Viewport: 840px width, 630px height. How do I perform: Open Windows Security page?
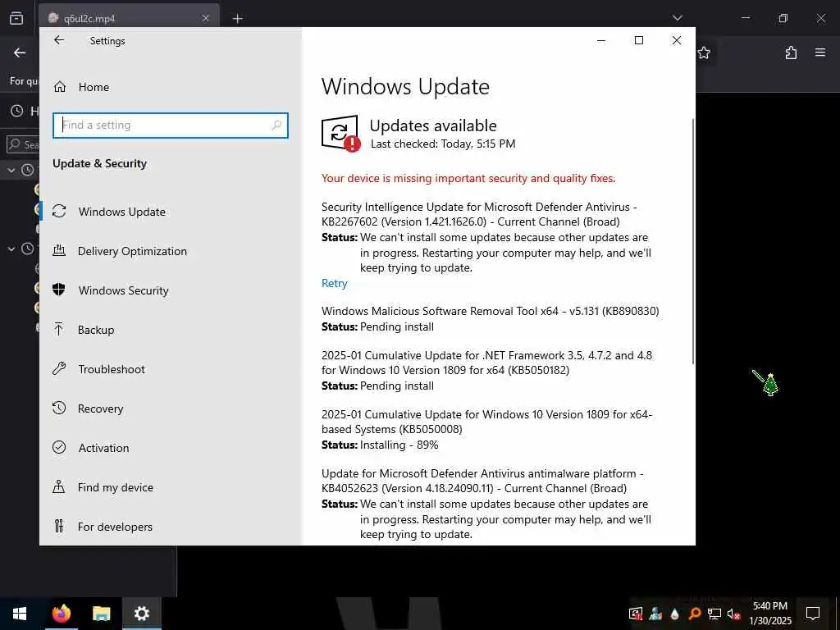111,290
